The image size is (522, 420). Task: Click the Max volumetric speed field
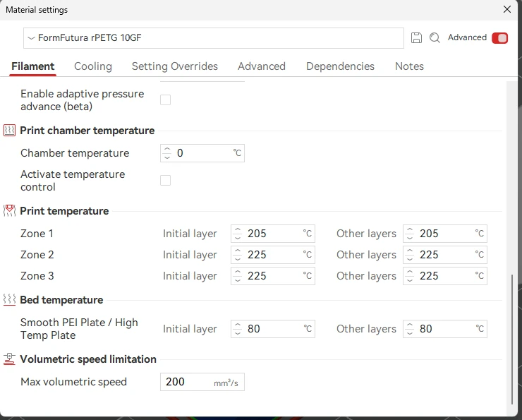click(202, 382)
